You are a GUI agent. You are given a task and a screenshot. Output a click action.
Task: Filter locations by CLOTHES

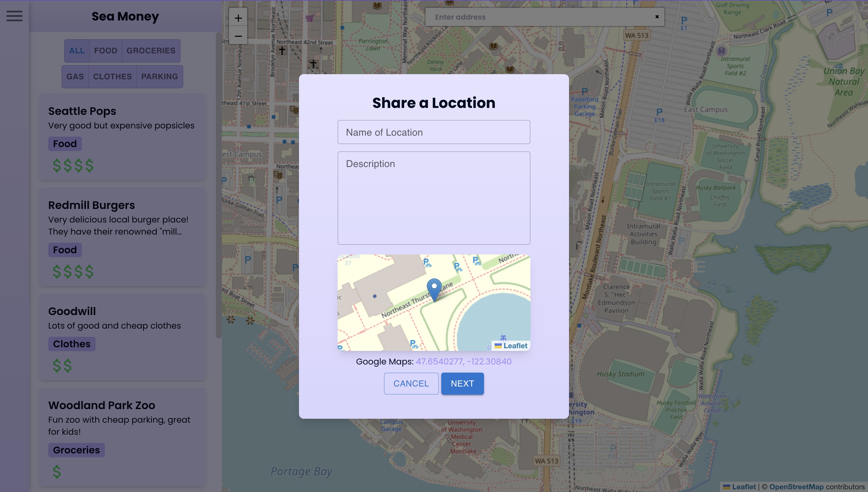pyautogui.click(x=112, y=77)
